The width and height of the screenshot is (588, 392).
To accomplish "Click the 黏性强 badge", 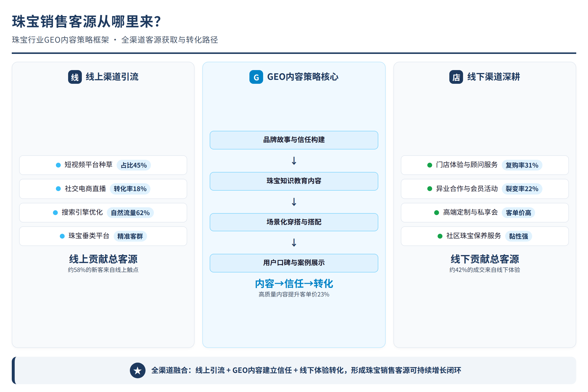I will click(518, 236).
